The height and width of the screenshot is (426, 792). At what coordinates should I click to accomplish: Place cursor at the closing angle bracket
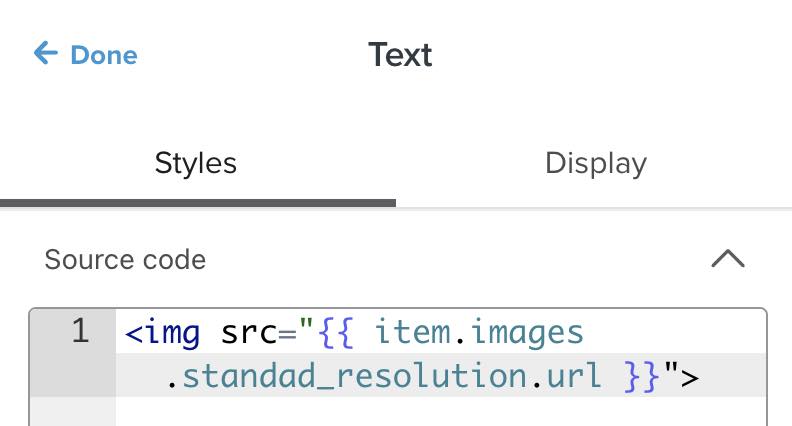pyautogui.click(x=689, y=376)
